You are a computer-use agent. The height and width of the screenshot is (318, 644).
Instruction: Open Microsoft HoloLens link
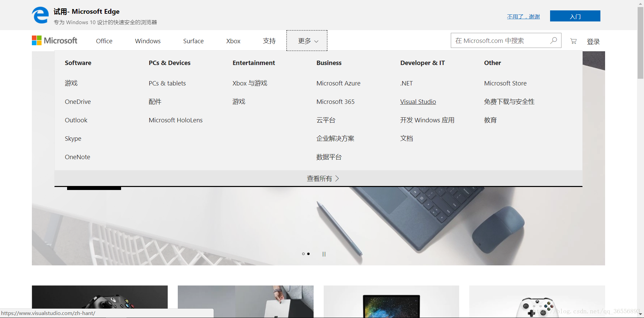176,120
